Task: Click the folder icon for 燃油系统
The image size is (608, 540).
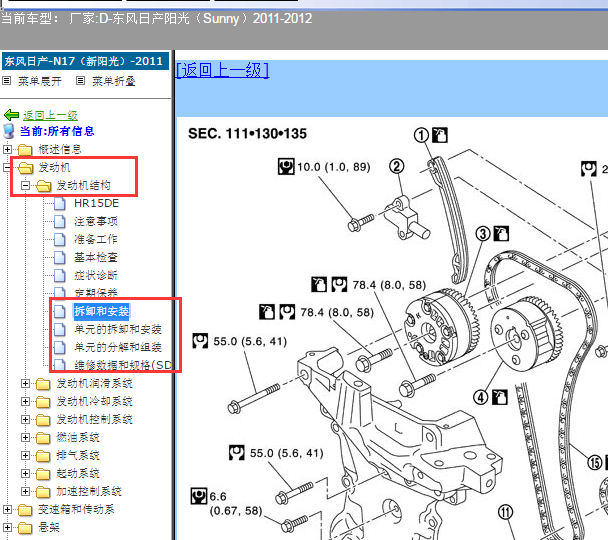Action: pos(43,438)
